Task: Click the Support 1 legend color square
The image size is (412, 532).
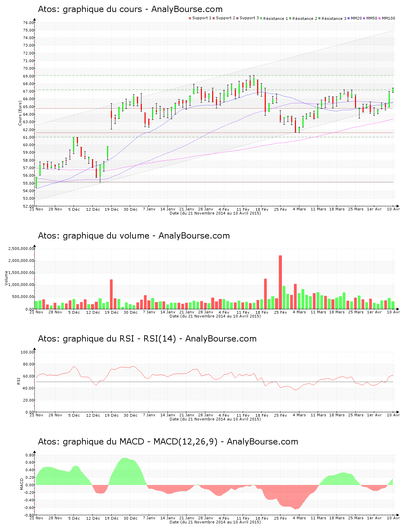Action: click(x=190, y=18)
